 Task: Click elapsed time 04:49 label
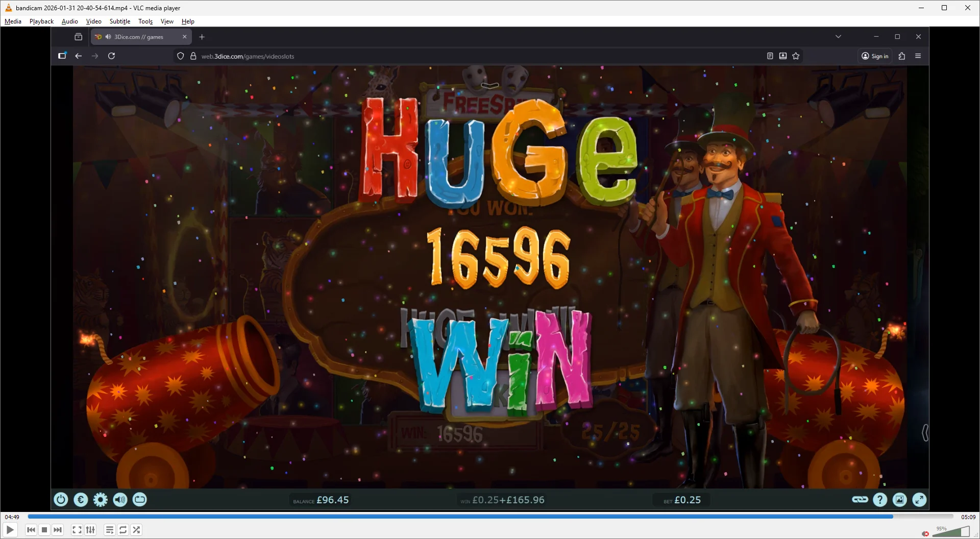click(12, 517)
